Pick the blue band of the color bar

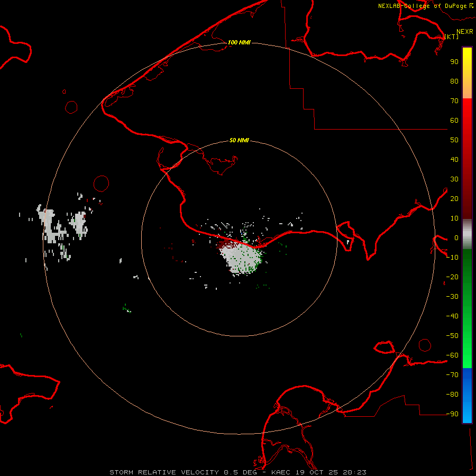[467, 396]
